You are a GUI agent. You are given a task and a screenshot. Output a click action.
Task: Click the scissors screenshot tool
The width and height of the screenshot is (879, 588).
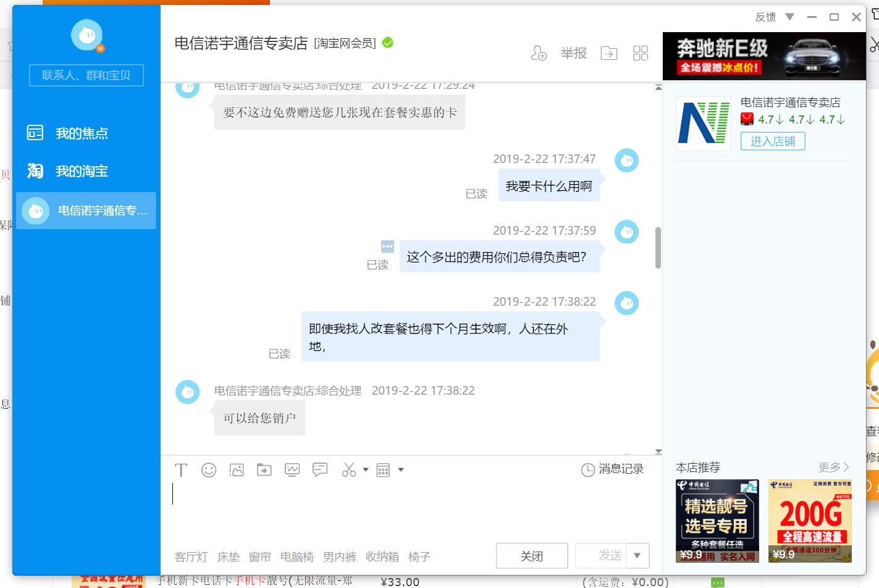tap(349, 470)
